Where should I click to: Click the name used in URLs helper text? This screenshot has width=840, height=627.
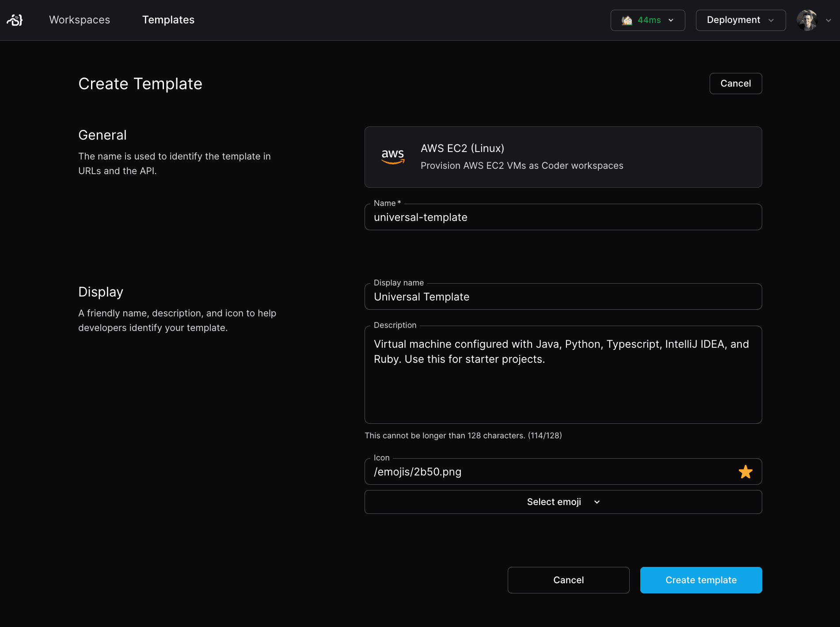[x=175, y=163]
